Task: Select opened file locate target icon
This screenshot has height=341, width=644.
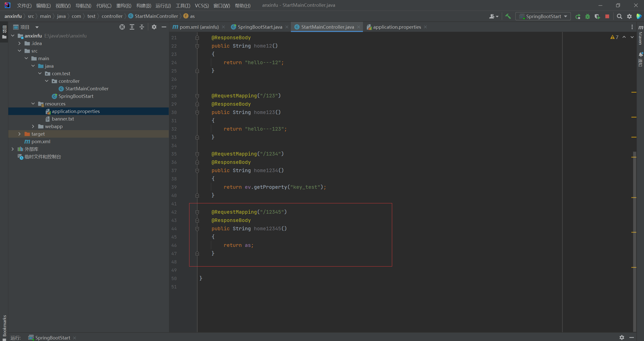Action: click(x=122, y=27)
